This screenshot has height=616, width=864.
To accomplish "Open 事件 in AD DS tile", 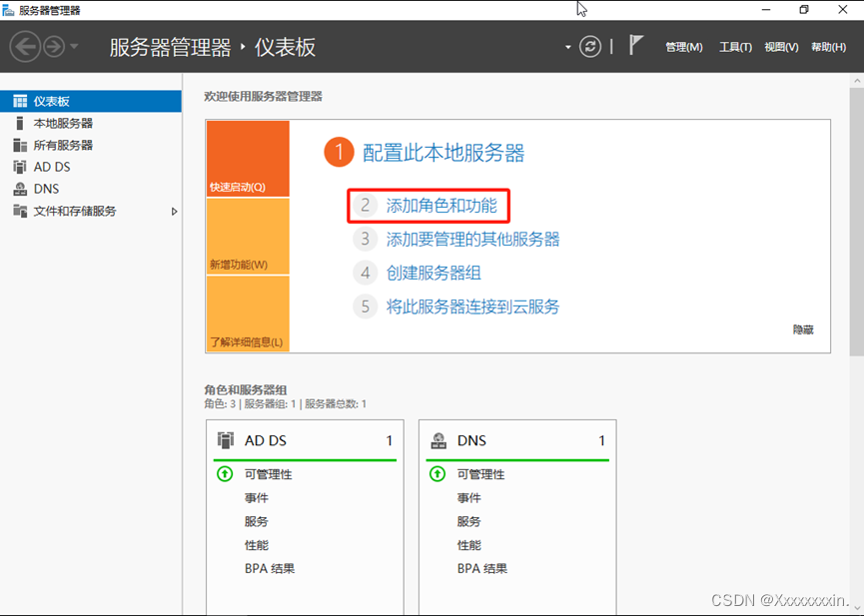I will [257, 498].
